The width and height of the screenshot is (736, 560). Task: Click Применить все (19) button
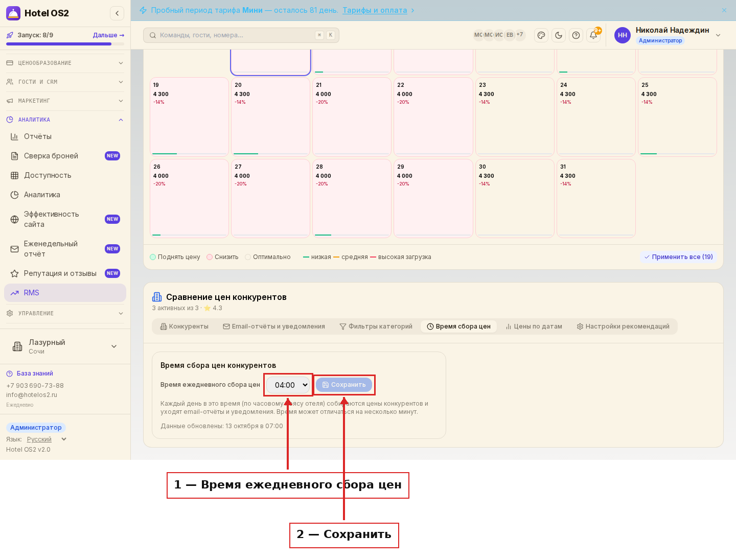tap(678, 257)
